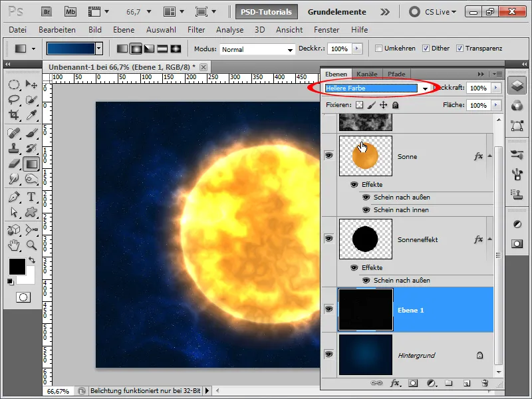The image size is (532, 399).
Task: Open the Filter menu
Action: [196, 30]
